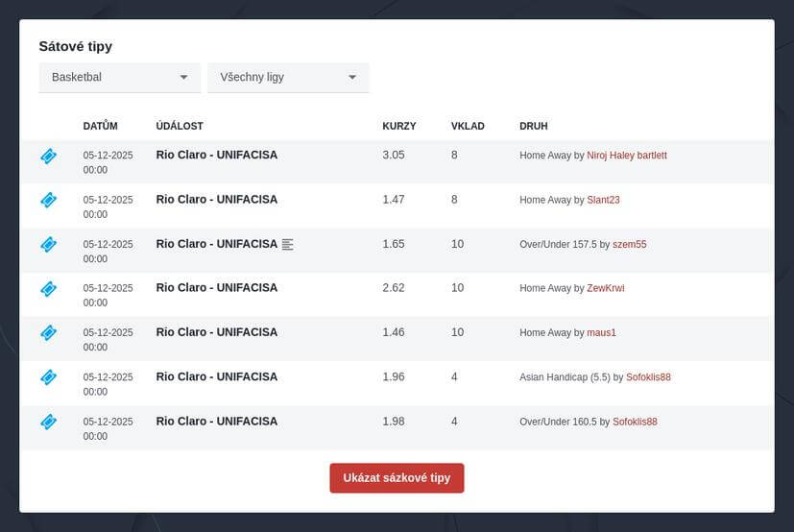Click the KURZY column header
The image size is (794, 532).
(398, 126)
